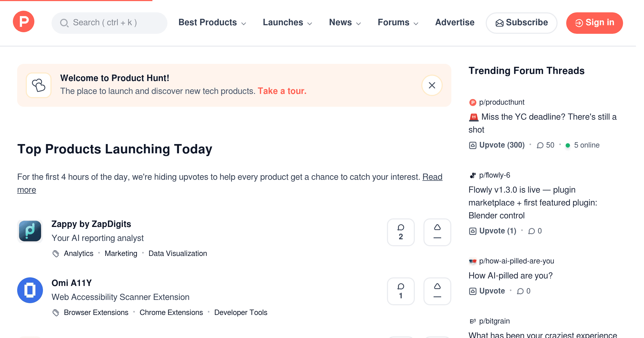Dismiss the welcome banner with the X
The height and width of the screenshot is (338, 644).
[432, 85]
